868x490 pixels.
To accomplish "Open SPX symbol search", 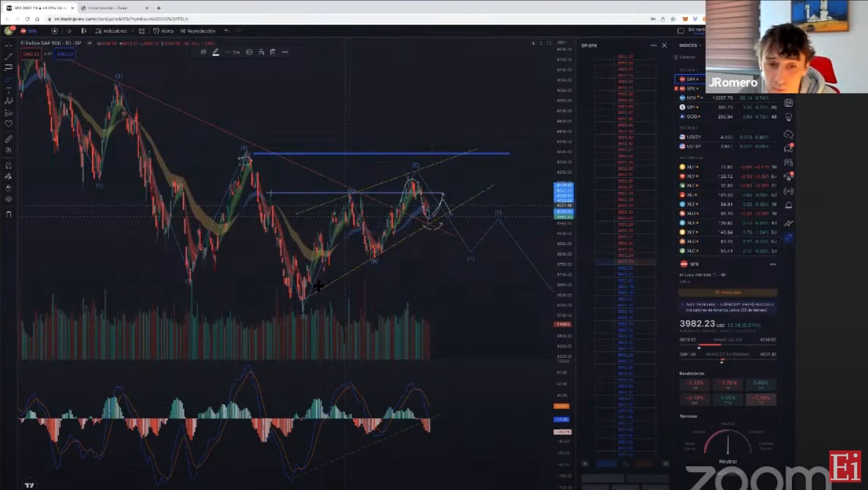I will (x=29, y=31).
